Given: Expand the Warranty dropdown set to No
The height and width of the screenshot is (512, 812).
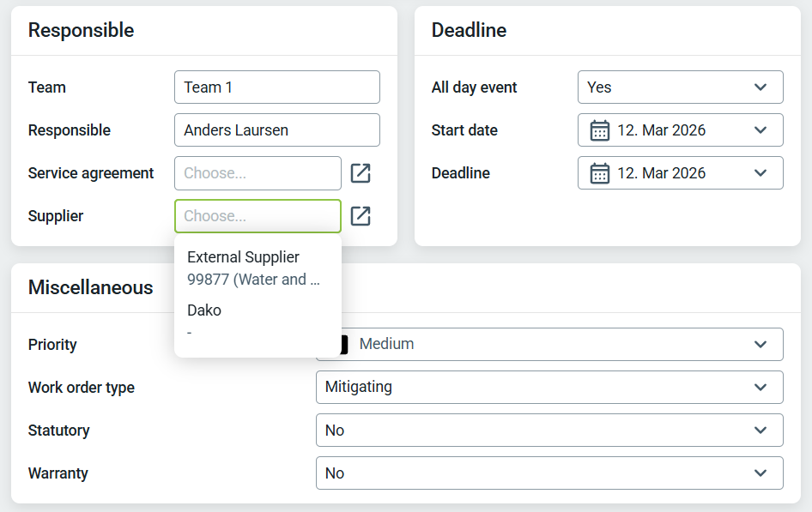Looking at the screenshot, I should coord(760,473).
